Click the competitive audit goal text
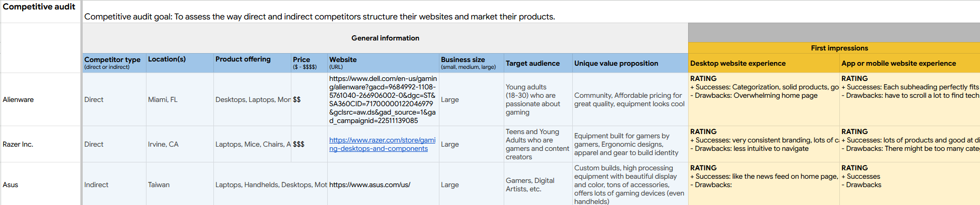The height and width of the screenshot is (205, 980). point(319,16)
